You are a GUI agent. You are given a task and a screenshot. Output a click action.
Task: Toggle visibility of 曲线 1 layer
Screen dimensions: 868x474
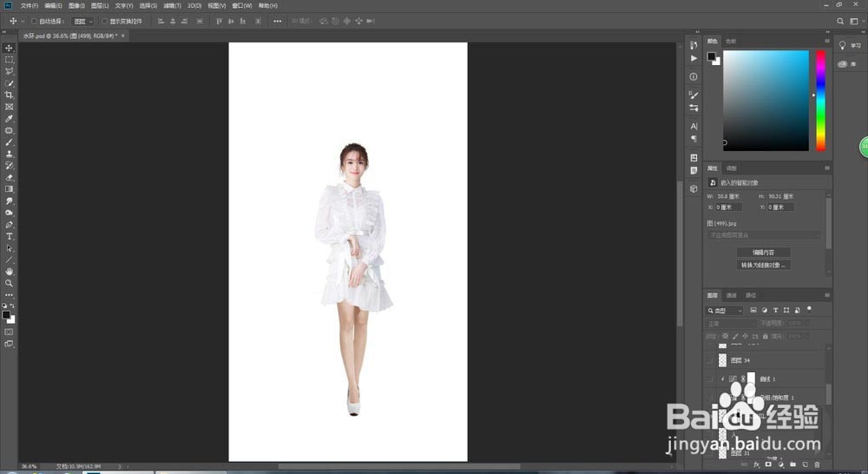point(710,379)
